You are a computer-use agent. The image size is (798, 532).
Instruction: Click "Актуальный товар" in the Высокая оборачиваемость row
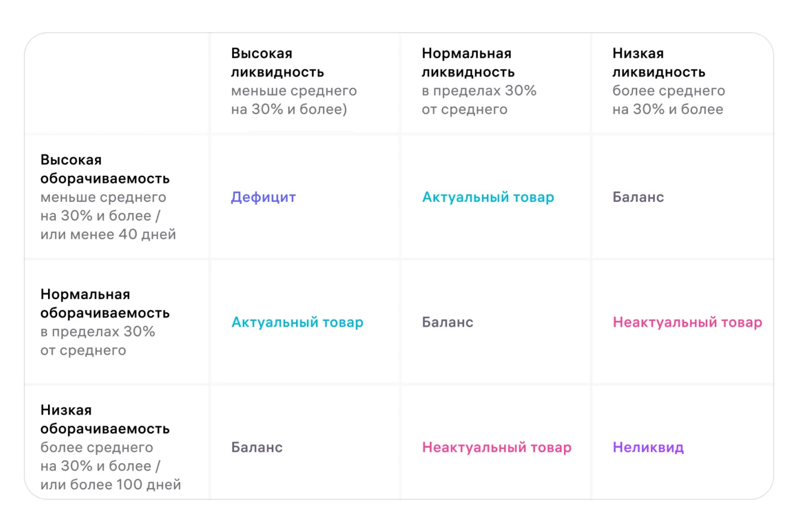487,197
